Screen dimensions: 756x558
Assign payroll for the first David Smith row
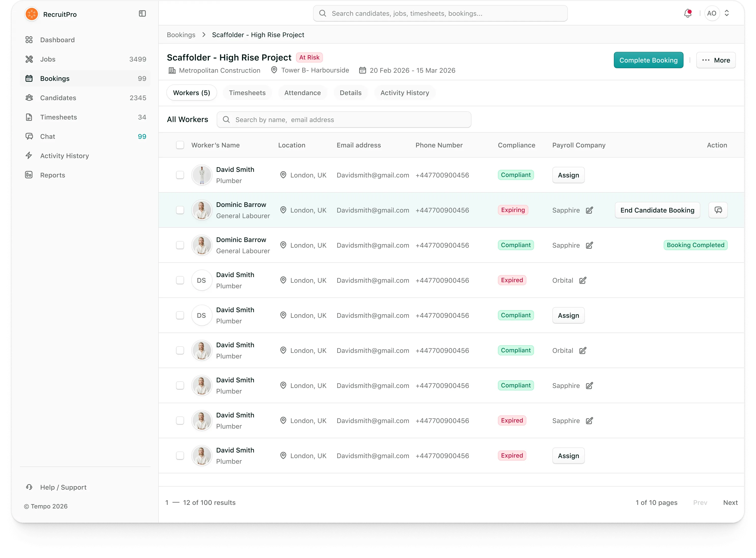pyautogui.click(x=568, y=175)
